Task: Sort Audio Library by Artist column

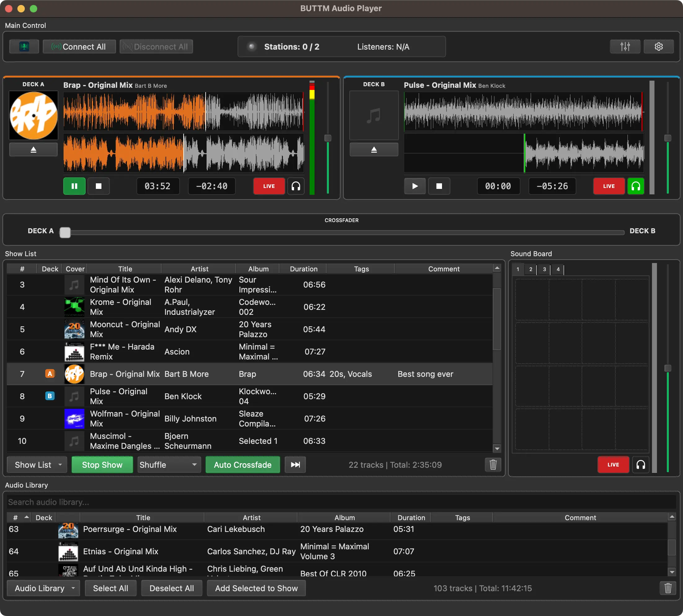Action: pos(251,517)
